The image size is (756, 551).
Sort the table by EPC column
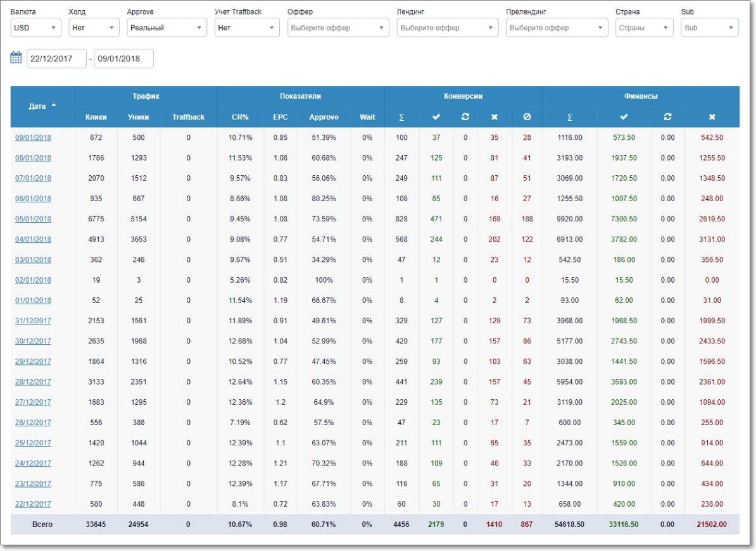pos(280,117)
